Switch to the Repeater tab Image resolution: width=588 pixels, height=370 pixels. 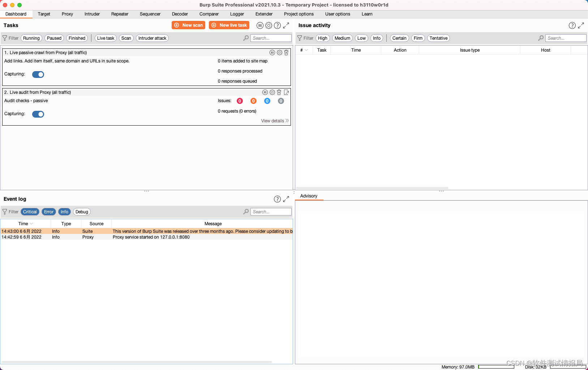pyautogui.click(x=120, y=14)
